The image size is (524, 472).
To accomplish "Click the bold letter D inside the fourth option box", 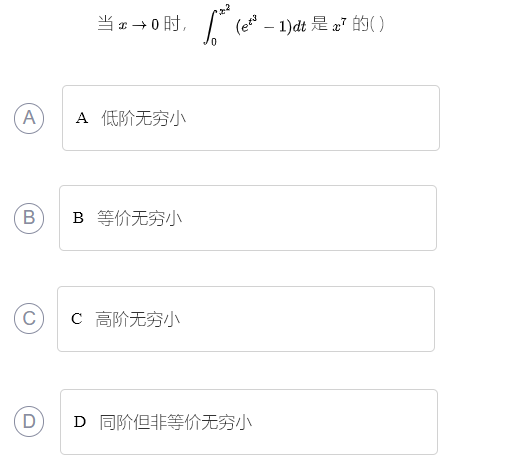I will (x=80, y=422).
